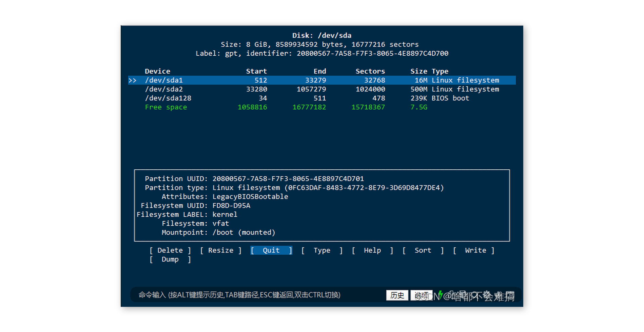Screen dimensions: 644x332
Task: Choose the Delete partition action
Action: click(170, 250)
